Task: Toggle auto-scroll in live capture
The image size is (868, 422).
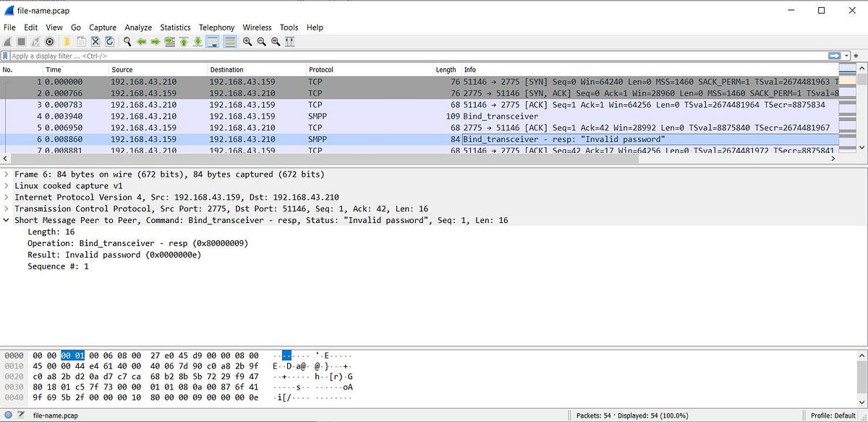Action: (213, 41)
